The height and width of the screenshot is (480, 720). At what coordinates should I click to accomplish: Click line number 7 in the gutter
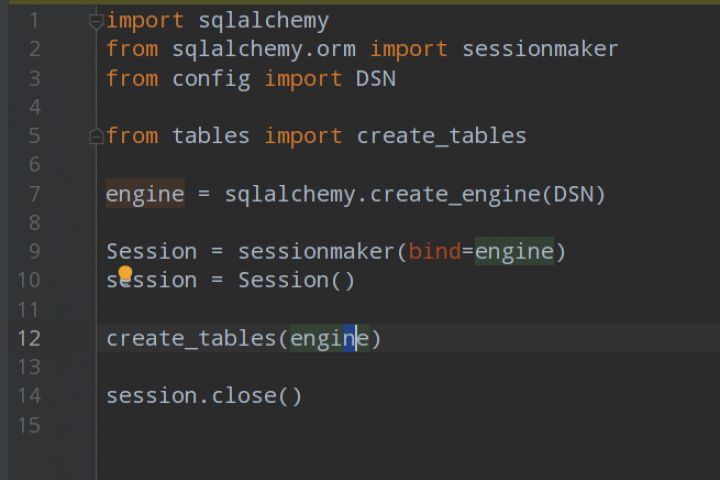pyautogui.click(x=34, y=194)
